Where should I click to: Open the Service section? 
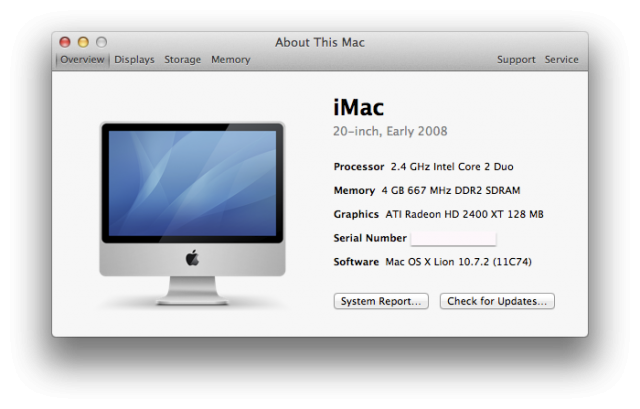tap(561, 60)
